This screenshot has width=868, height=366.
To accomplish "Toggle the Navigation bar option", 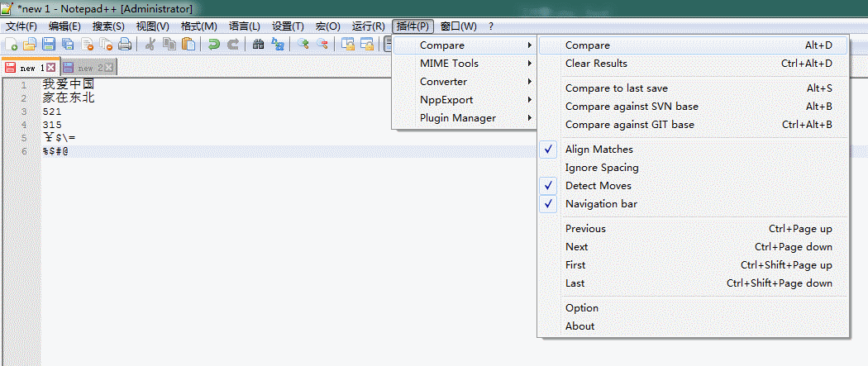I will click(x=693, y=204).
